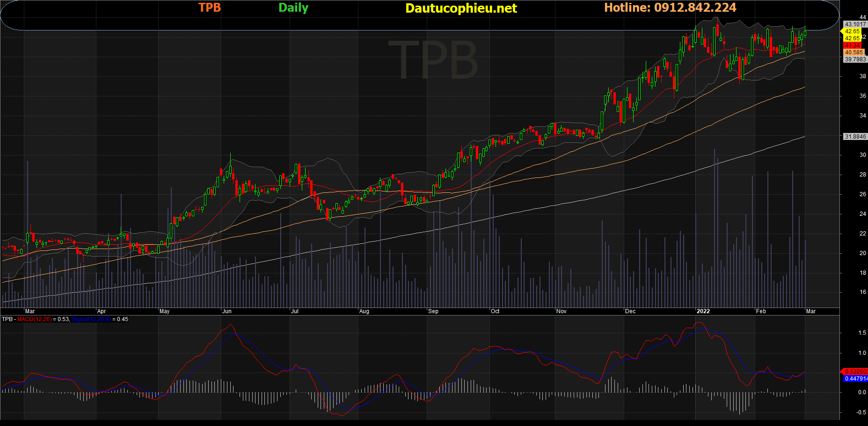Select the Feb month marker
The height and width of the screenshot is (426, 868).
pos(761,311)
